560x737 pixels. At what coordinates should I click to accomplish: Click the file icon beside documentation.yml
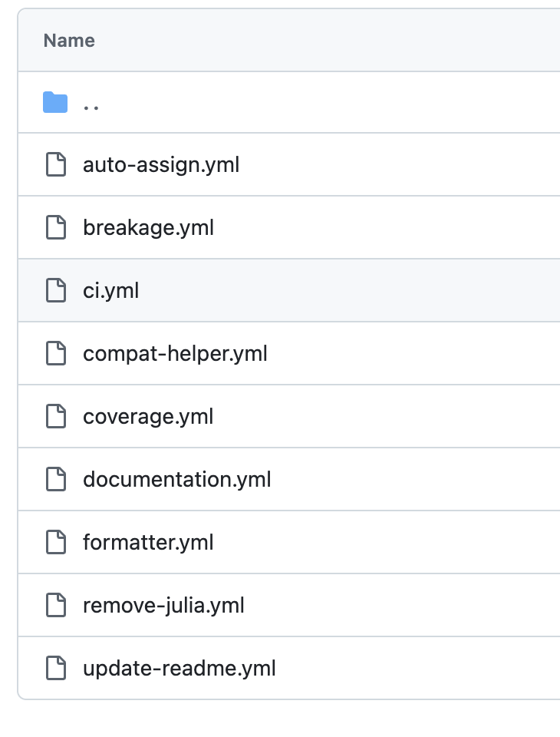(55, 479)
